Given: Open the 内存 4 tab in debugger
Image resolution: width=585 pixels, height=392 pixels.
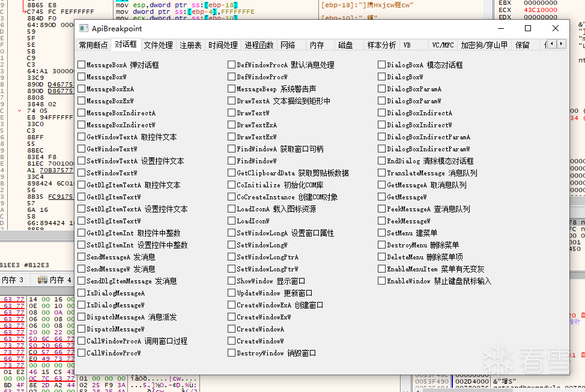Looking at the screenshot, I should pyautogui.click(x=55, y=280).
